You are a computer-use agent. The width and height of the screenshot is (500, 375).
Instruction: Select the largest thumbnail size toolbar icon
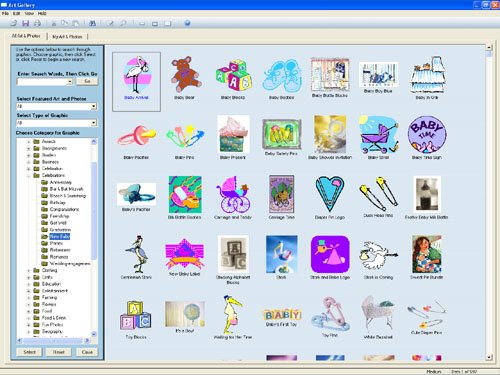168,24
